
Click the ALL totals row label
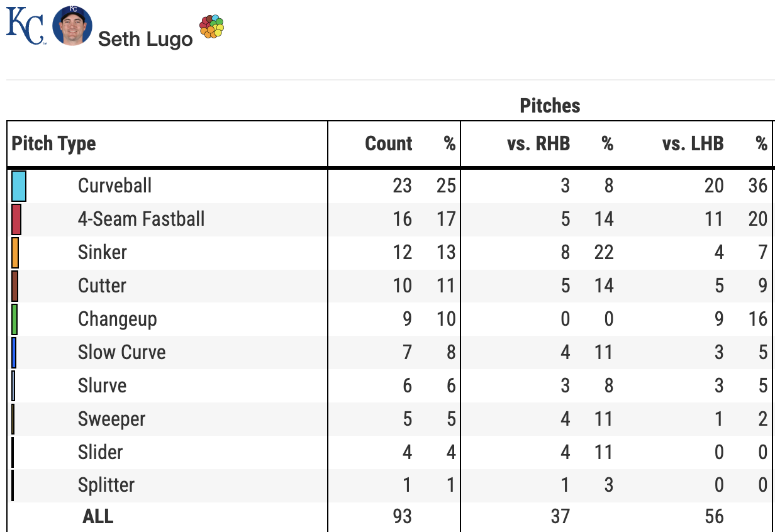click(x=98, y=517)
